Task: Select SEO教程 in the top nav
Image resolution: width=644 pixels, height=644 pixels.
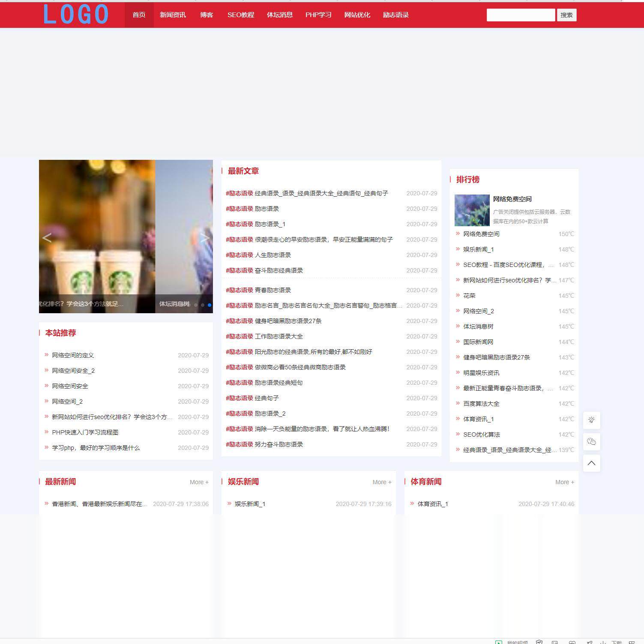Action: click(241, 15)
